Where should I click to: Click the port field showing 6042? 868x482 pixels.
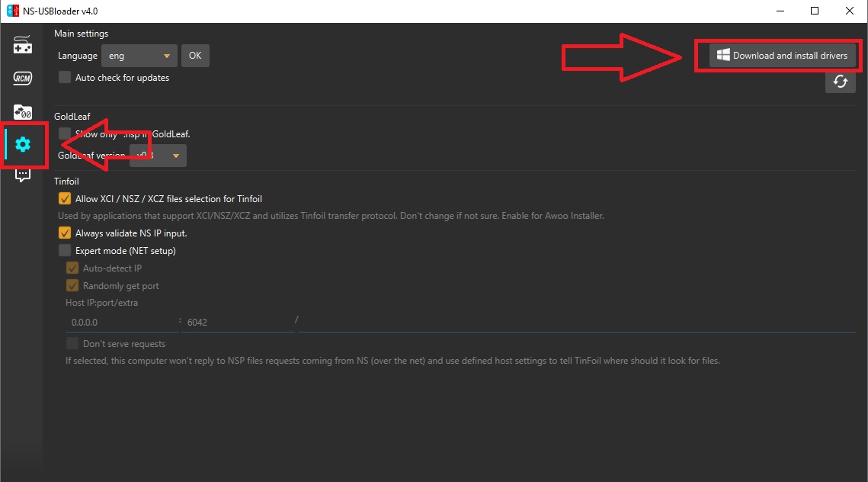pyautogui.click(x=239, y=322)
